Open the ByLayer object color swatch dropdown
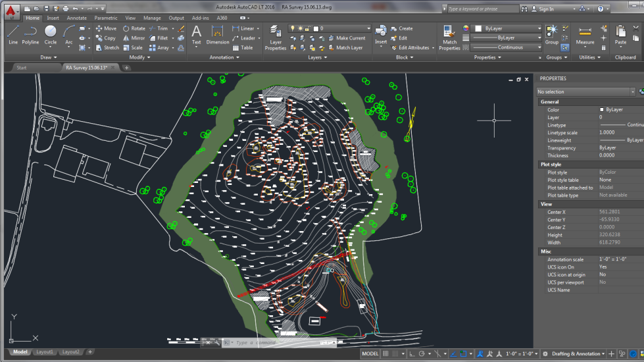644x362 pixels. pos(507,28)
